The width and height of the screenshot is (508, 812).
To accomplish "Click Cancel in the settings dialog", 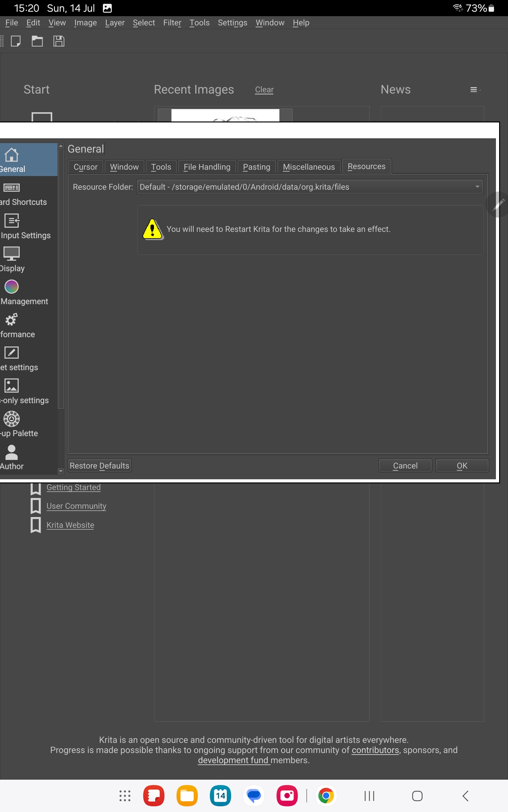I will coord(405,465).
